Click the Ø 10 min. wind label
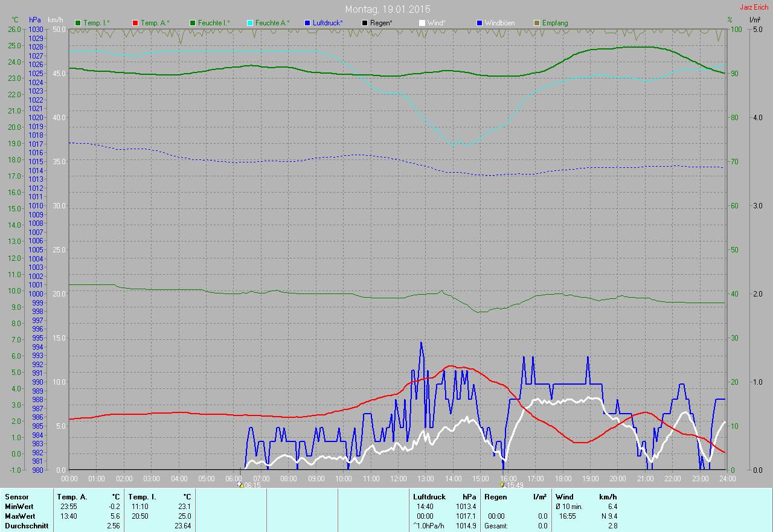 click(569, 506)
